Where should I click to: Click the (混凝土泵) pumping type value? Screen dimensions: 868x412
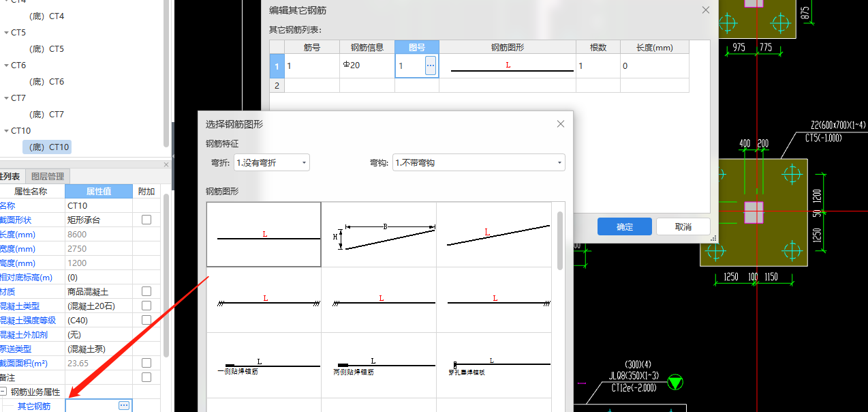pos(99,349)
